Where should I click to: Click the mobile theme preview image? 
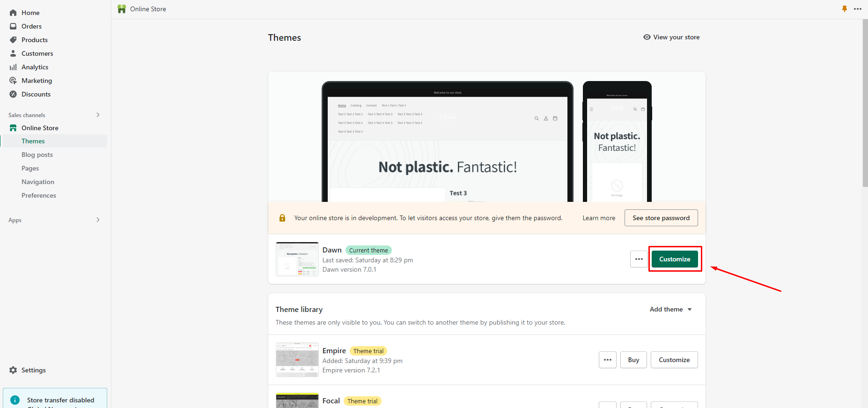[x=617, y=142]
